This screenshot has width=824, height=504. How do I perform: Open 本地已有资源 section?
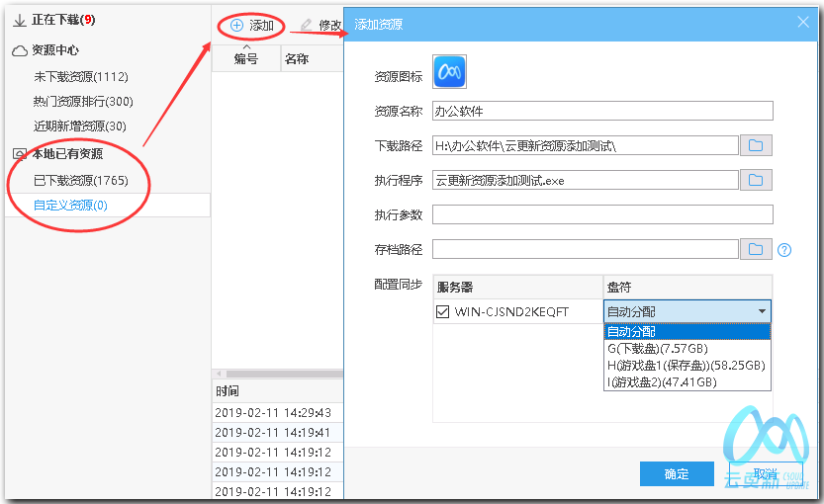(x=67, y=154)
